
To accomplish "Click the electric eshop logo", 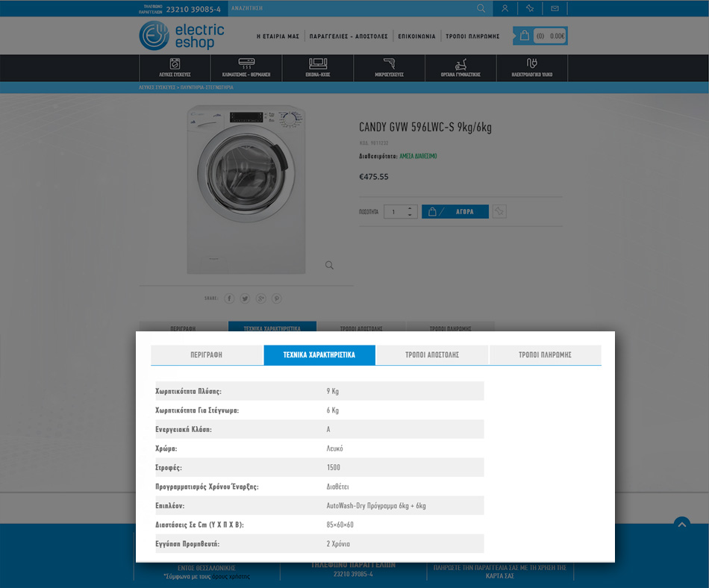I will tap(182, 36).
